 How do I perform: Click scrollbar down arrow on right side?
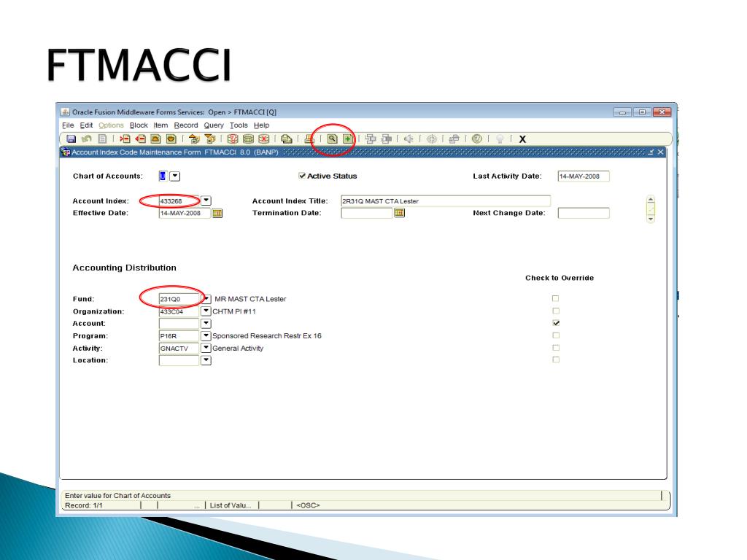(651, 219)
